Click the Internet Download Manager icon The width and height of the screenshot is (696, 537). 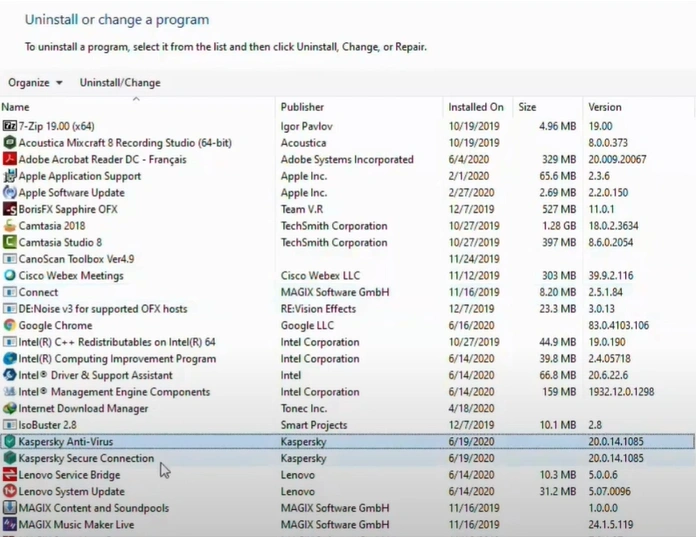[x=9, y=408]
